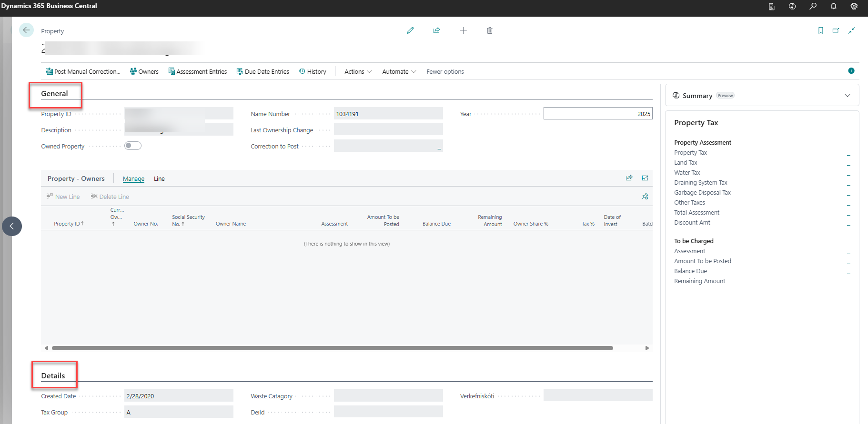Expand the Property - Owners subpage
Screen dimensions: 868x424
[645, 178]
